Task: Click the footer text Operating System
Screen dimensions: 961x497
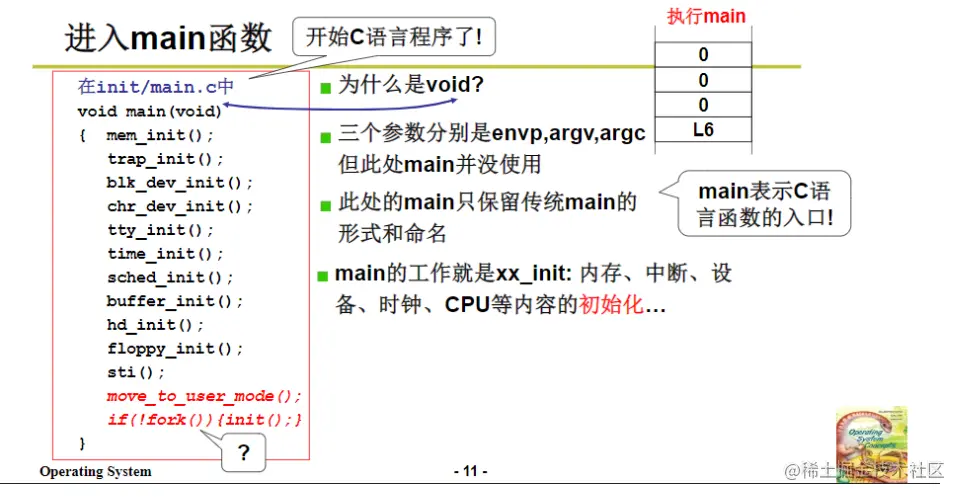Action: tap(96, 471)
